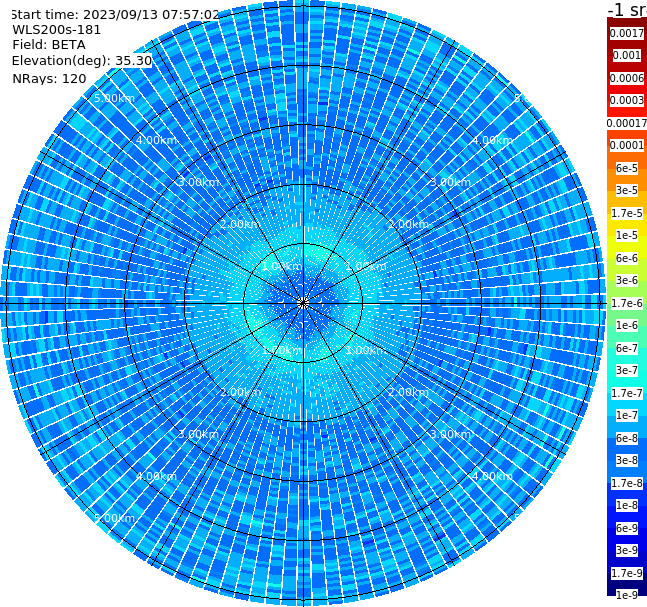Click the Field: BETA label
Image resolution: width=647 pixels, height=607 pixels.
click(49, 45)
